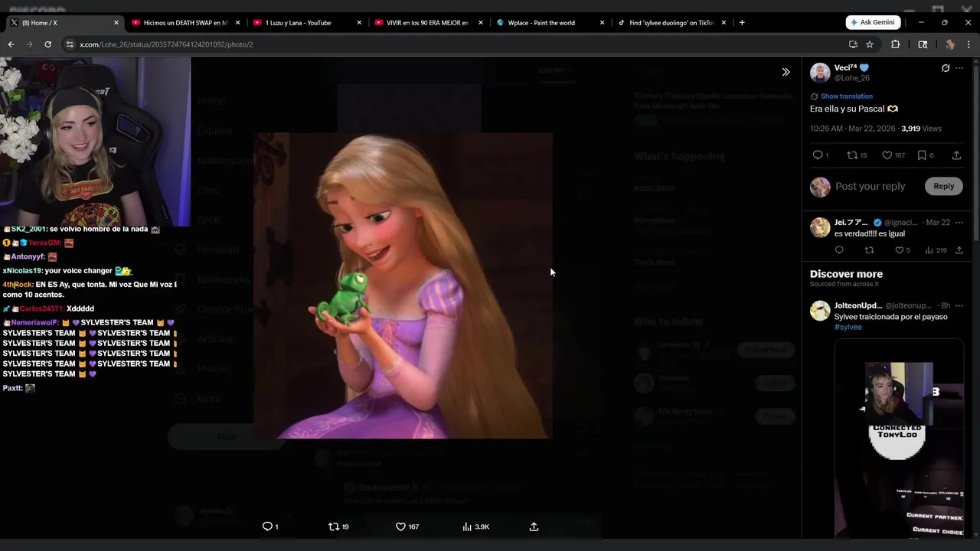The height and width of the screenshot is (551, 980).
Task: Close the Wplace tab
Action: [x=602, y=23]
